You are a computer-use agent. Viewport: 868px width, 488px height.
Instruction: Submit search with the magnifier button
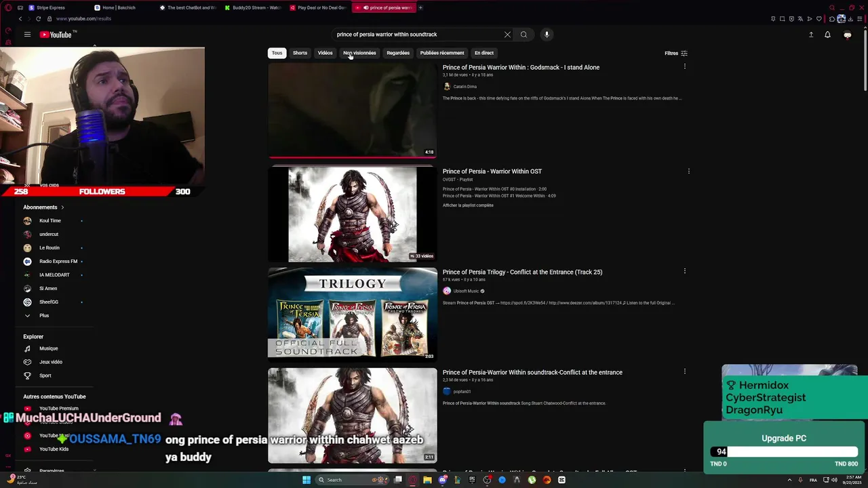[524, 35]
